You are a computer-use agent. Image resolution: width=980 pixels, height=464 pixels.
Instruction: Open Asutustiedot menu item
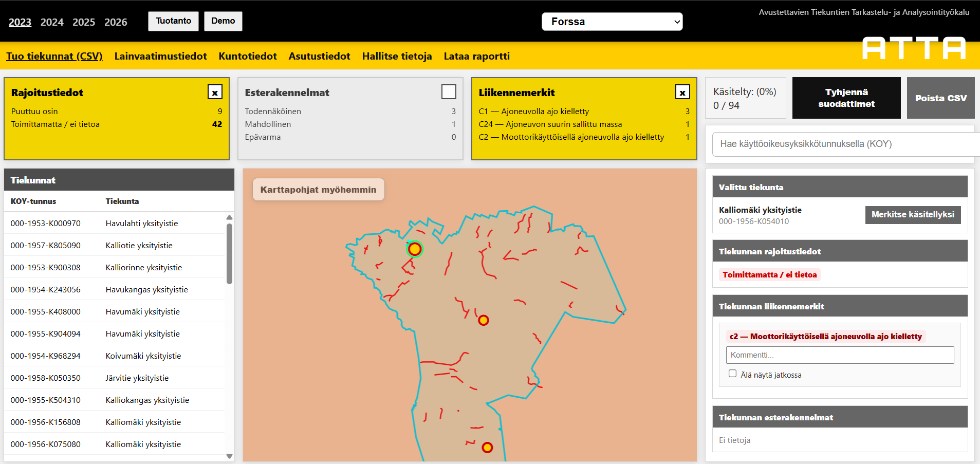point(319,56)
